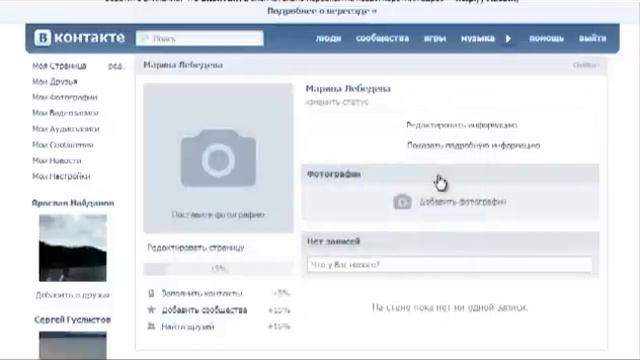The height and width of the screenshot is (360, 640).
Task: Click the people icon beside Найти друзей
Action: [x=151, y=326]
